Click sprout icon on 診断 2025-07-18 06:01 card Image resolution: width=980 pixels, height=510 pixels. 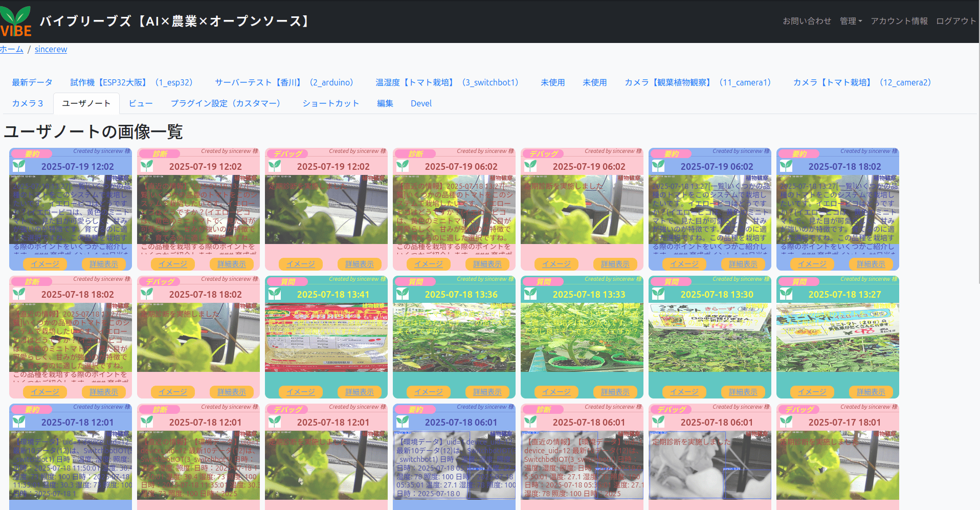pos(530,422)
